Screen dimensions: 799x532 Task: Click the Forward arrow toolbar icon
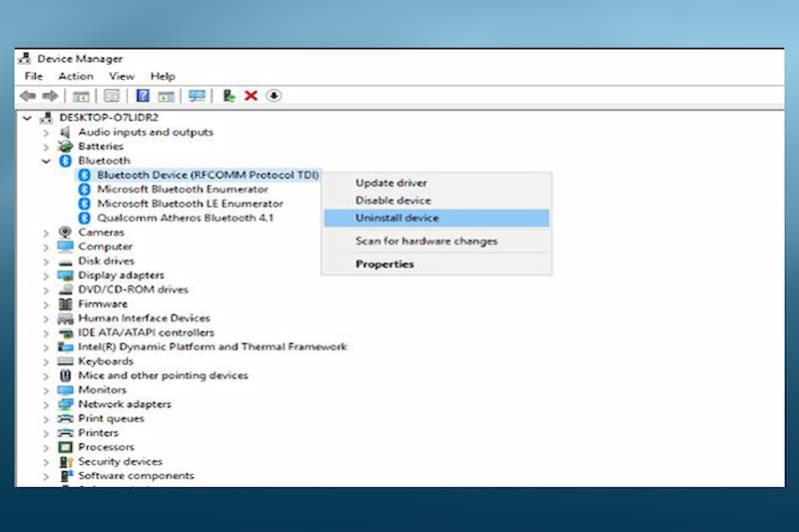[50, 96]
